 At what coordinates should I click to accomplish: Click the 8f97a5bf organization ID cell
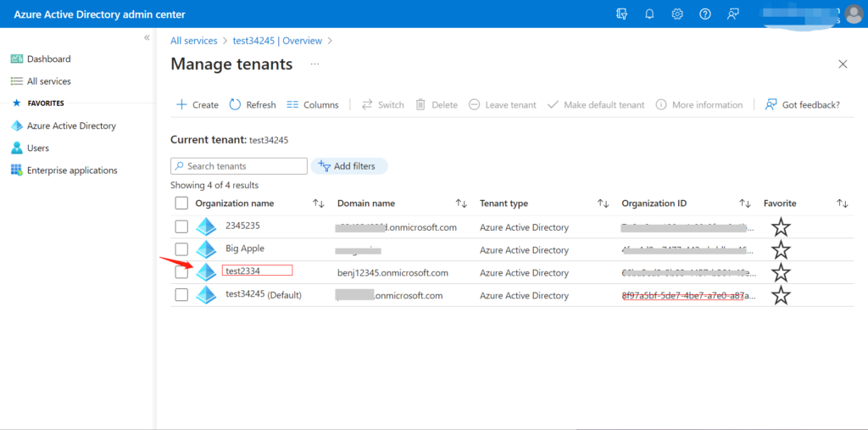(x=688, y=295)
